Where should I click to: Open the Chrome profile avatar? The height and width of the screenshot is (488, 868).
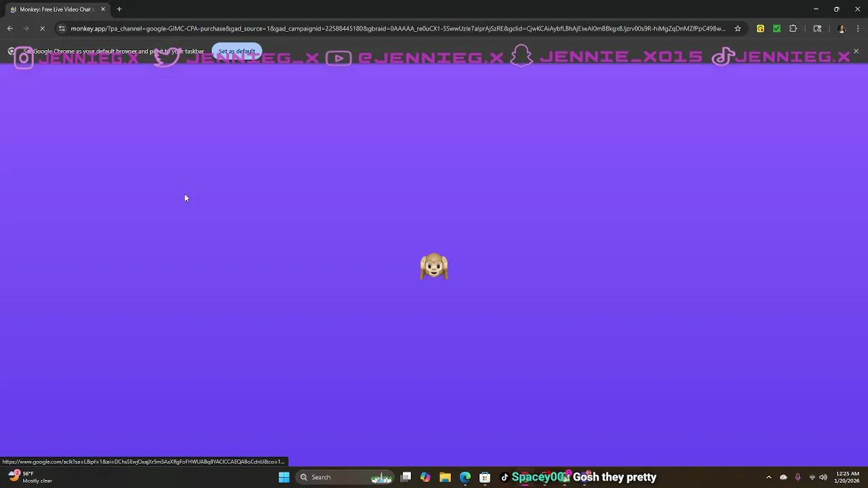[842, 28]
